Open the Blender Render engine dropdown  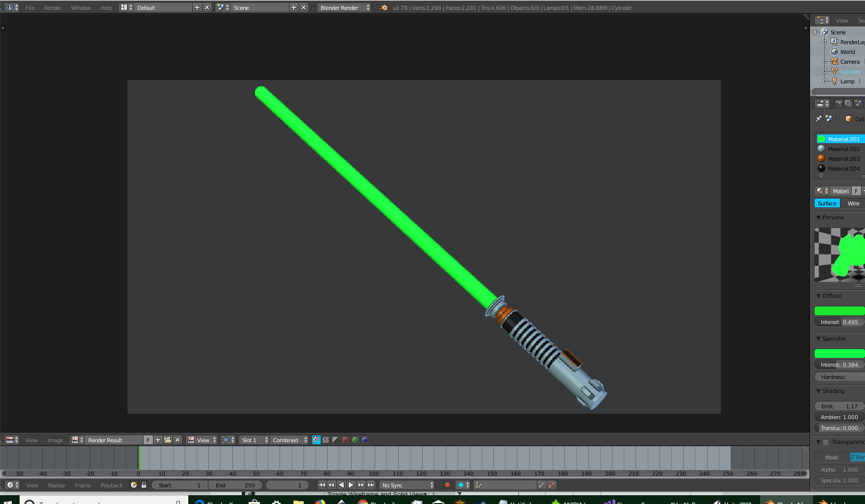click(x=344, y=8)
